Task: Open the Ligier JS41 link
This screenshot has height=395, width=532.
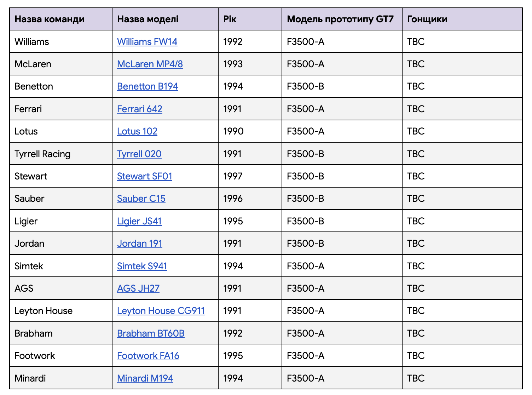Action: pyautogui.click(x=139, y=221)
